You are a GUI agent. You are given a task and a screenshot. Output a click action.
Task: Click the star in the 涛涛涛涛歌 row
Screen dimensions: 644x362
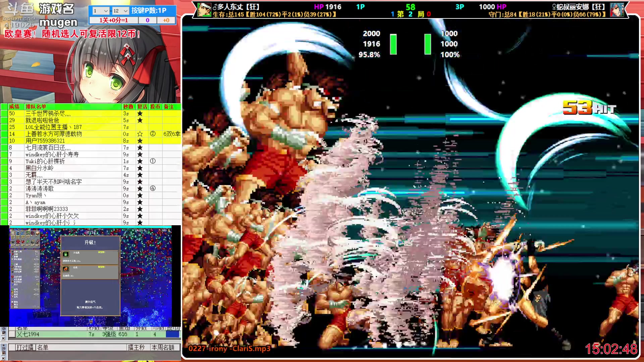pos(140,189)
